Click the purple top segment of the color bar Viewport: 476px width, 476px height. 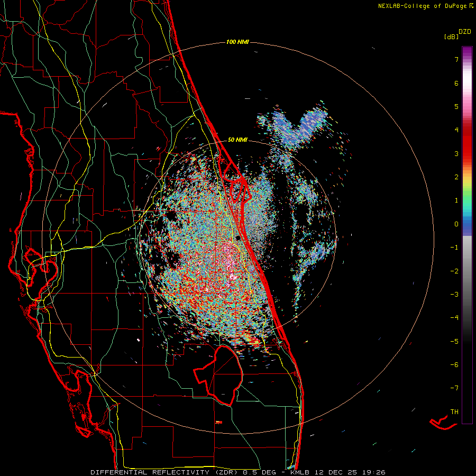pyautogui.click(x=467, y=52)
